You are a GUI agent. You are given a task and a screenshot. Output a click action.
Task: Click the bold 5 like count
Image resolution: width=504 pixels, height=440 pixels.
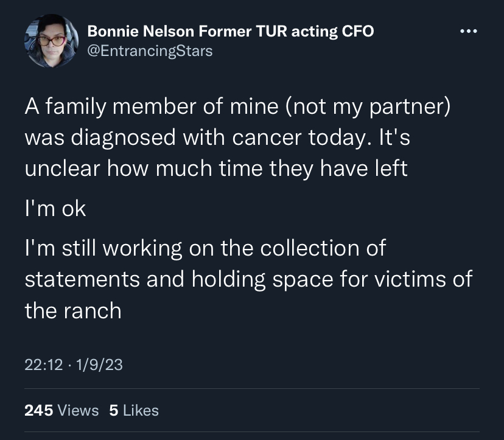point(113,410)
